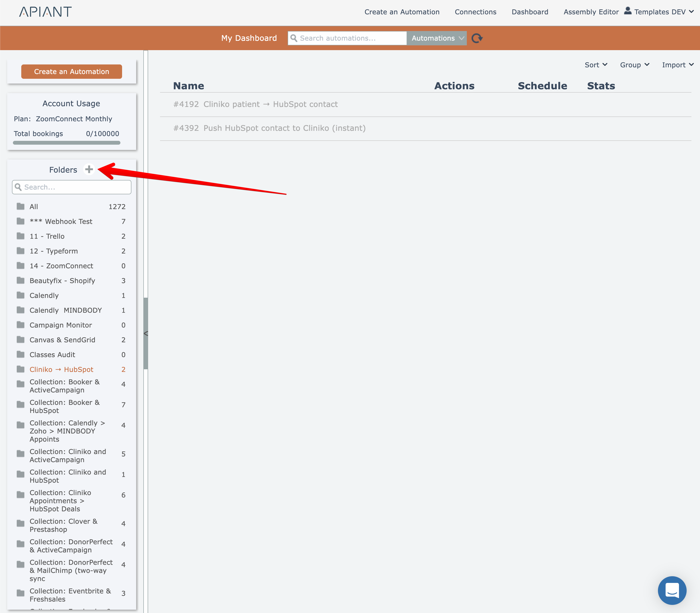Open the Sort dropdown

(x=596, y=65)
